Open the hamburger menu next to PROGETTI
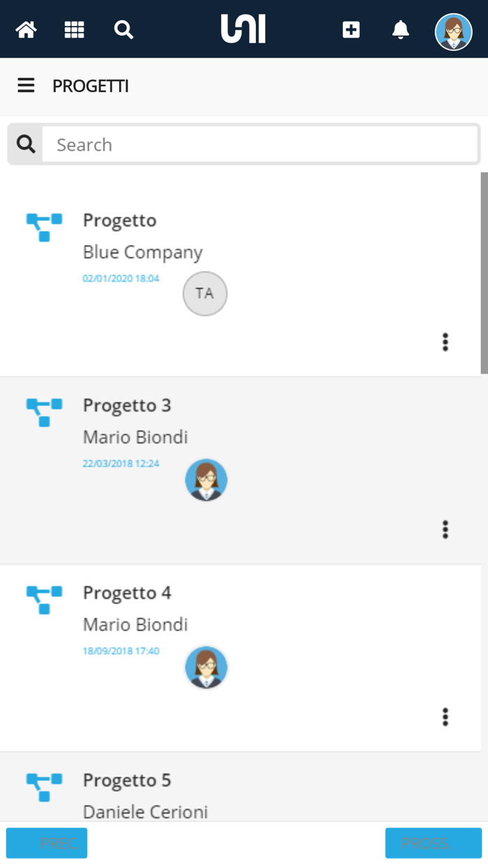This screenshot has height=868, width=488. coord(26,85)
